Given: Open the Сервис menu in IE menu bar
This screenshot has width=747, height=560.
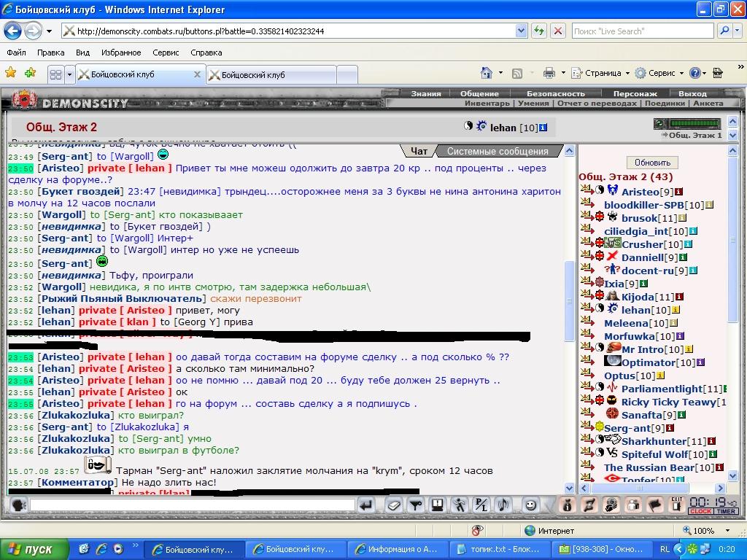Looking at the screenshot, I should click(x=166, y=52).
